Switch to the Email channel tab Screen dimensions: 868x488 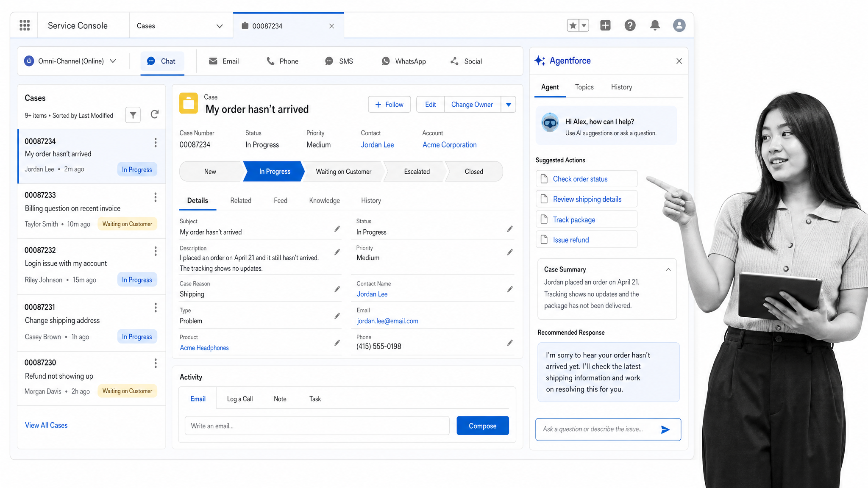224,61
